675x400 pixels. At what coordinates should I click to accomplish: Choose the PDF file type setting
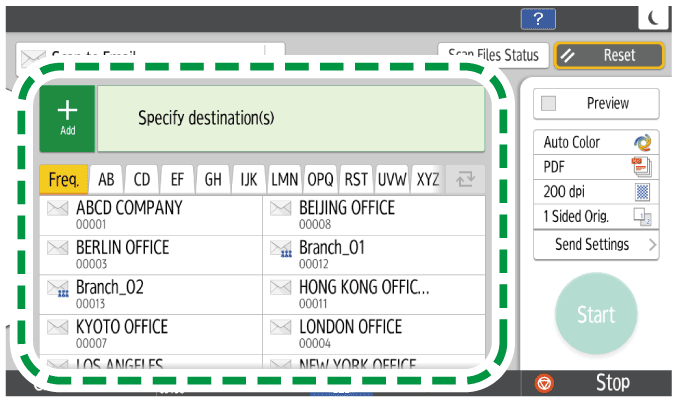coord(596,166)
